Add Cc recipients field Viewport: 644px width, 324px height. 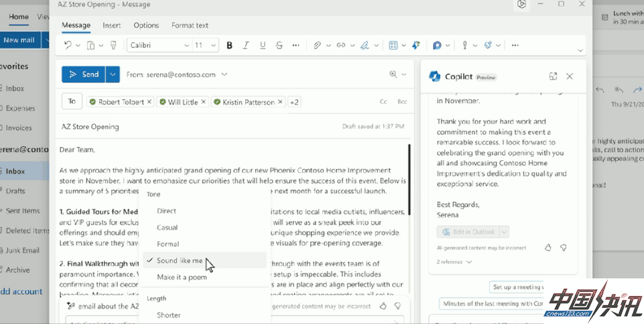tap(383, 101)
